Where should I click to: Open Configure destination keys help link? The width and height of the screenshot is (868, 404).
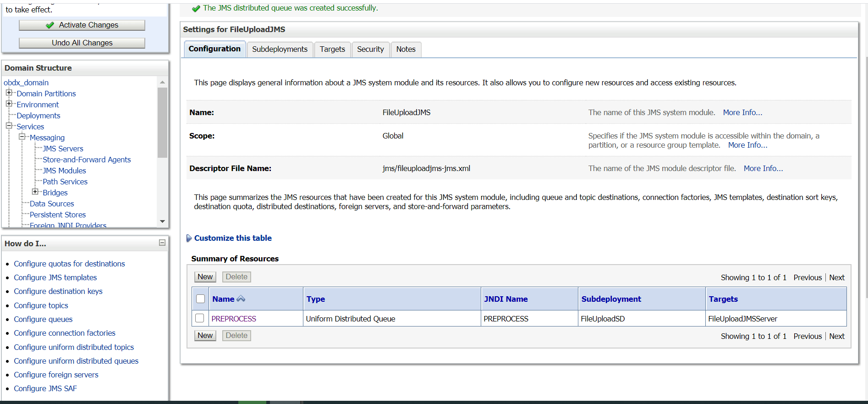[58, 291]
